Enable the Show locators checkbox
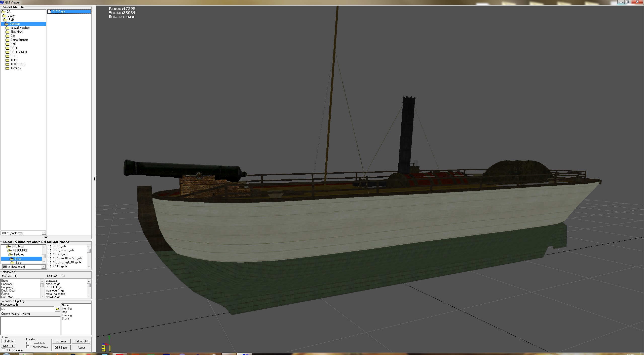This screenshot has width=644, height=355. (28, 347)
